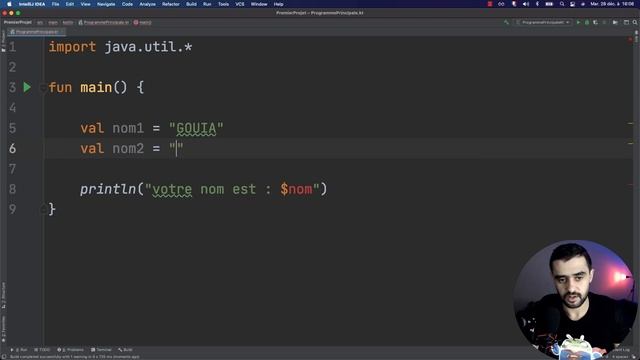Open the Favorites side panel tab

point(3,329)
